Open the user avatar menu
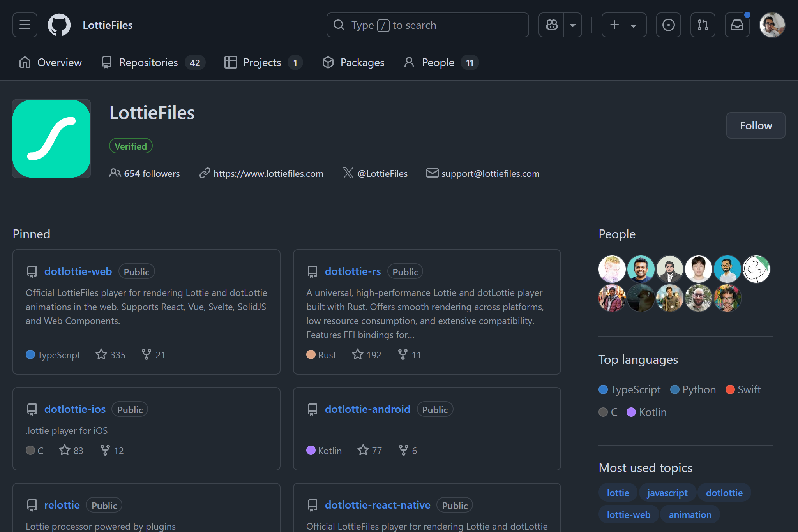 point(772,25)
